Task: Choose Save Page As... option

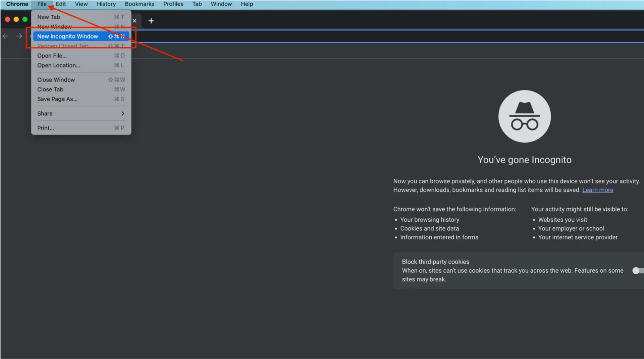Action: 81,99
